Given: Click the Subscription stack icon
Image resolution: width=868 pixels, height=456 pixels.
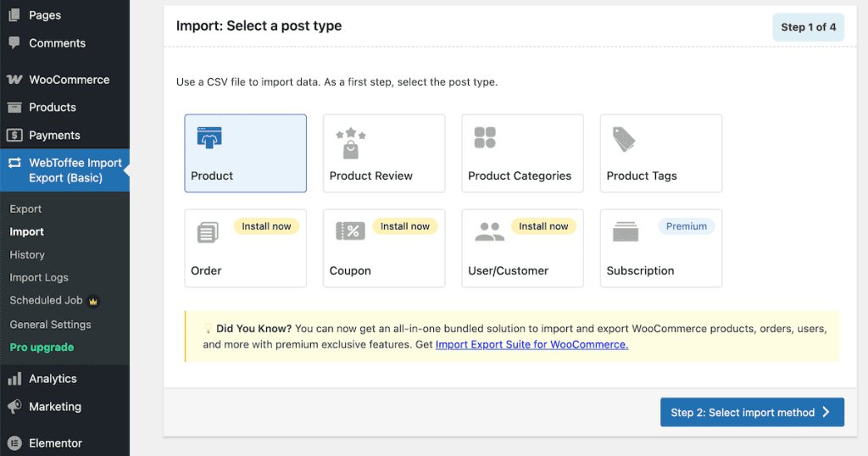Looking at the screenshot, I should pos(626,231).
